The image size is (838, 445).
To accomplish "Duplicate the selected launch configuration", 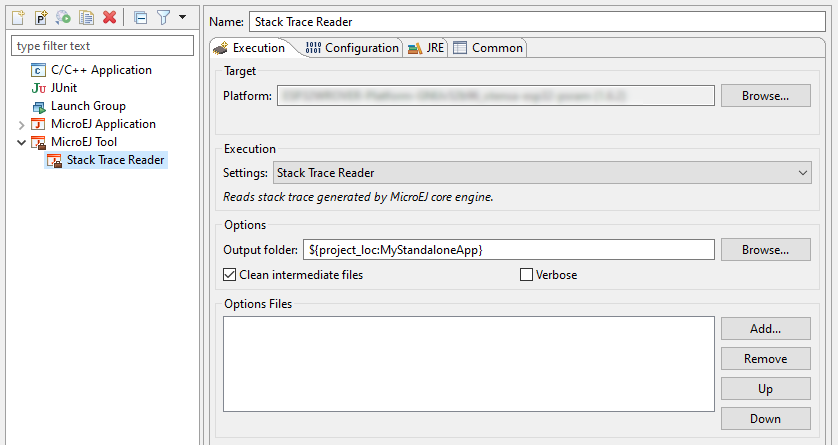I will [86, 17].
